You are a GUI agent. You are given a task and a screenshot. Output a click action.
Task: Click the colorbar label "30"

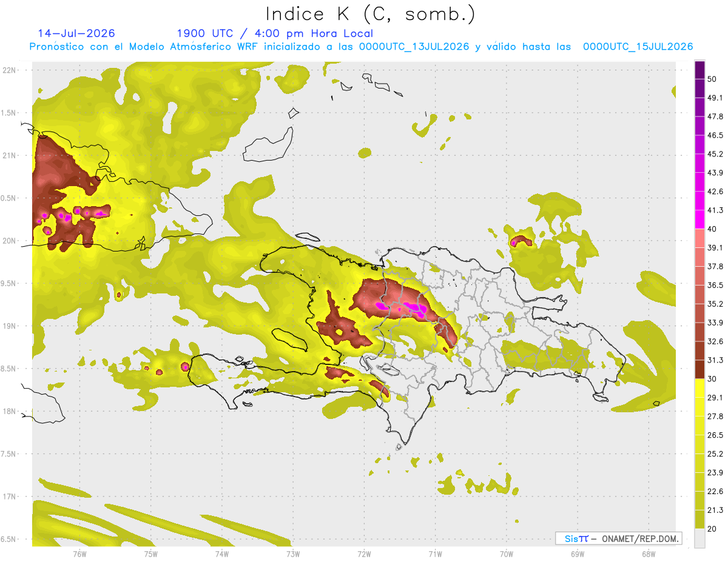(x=713, y=379)
